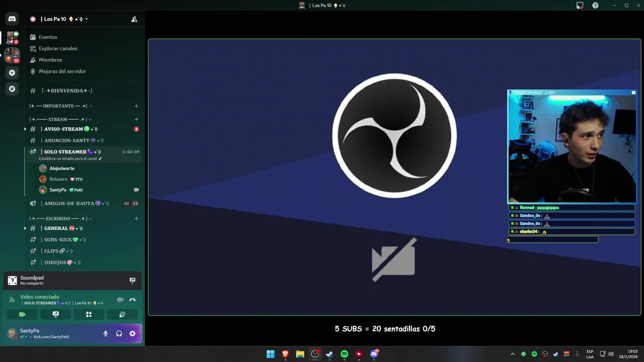The image size is (644, 362).
Task: Join the AMIGOS-DE-BAUTA voice channel
Action: pyautogui.click(x=75, y=204)
